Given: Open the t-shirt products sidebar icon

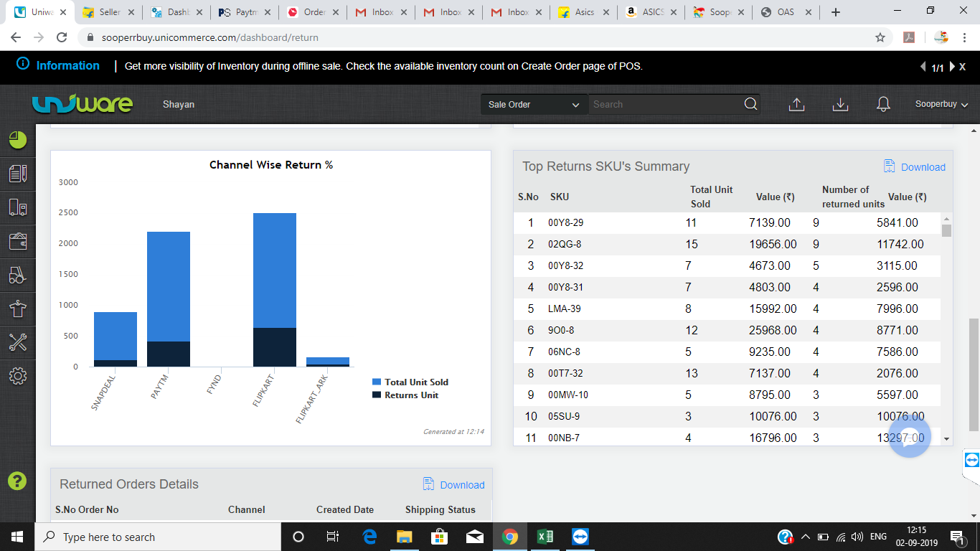Looking at the screenshot, I should (18, 309).
